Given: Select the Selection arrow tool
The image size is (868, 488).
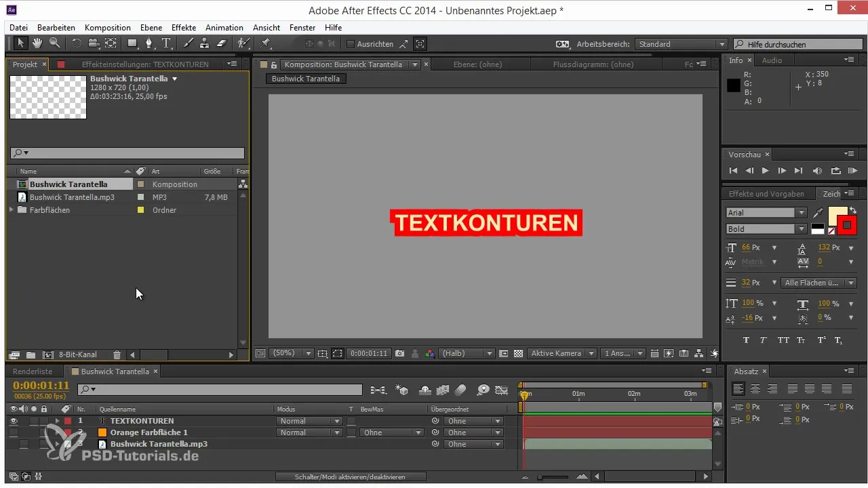Looking at the screenshot, I should 20,43.
